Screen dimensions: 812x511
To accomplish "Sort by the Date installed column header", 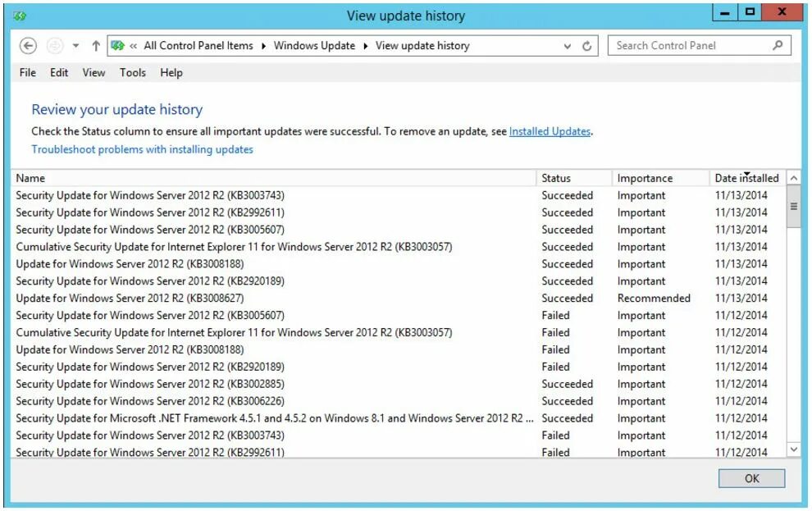I will point(747,178).
